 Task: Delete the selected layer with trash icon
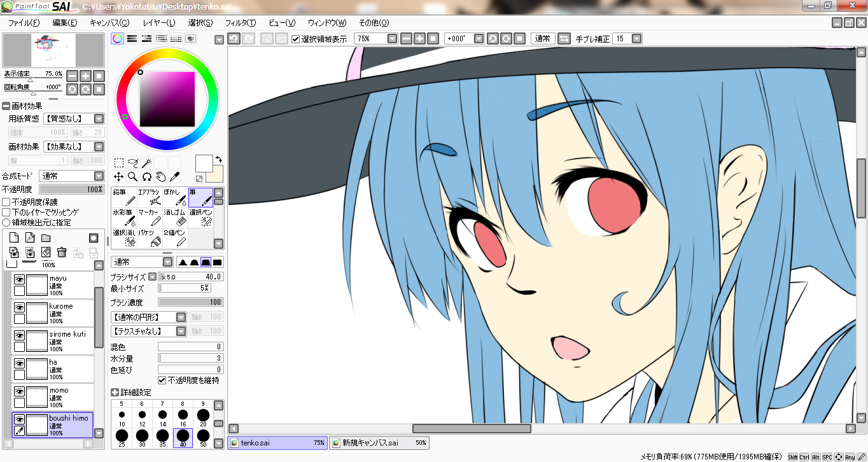point(62,253)
